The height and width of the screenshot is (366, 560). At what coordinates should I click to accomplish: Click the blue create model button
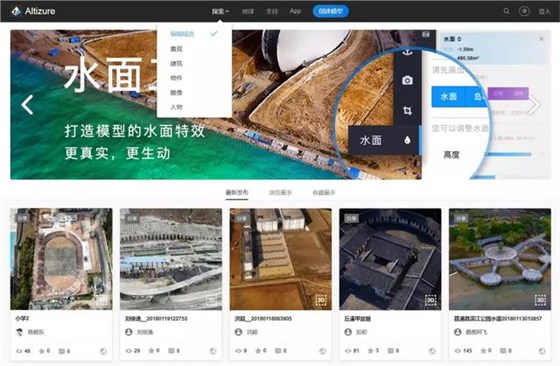(331, 11)
